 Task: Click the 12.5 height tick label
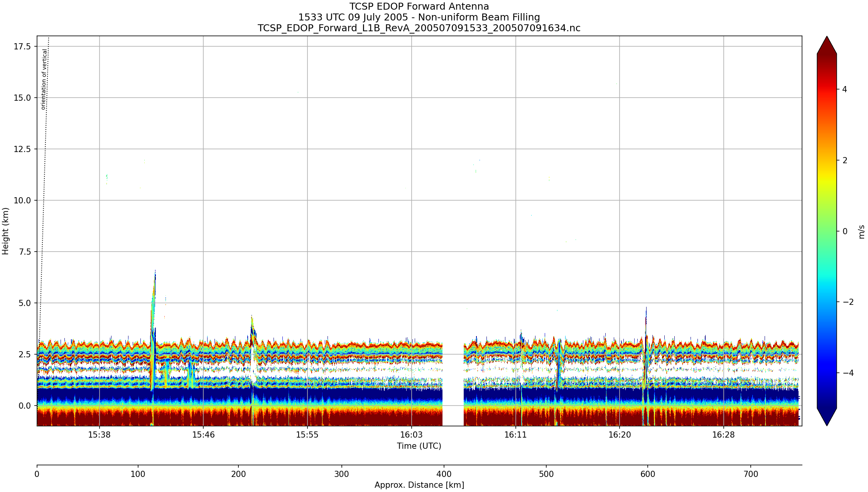click(x=22, y=149)
